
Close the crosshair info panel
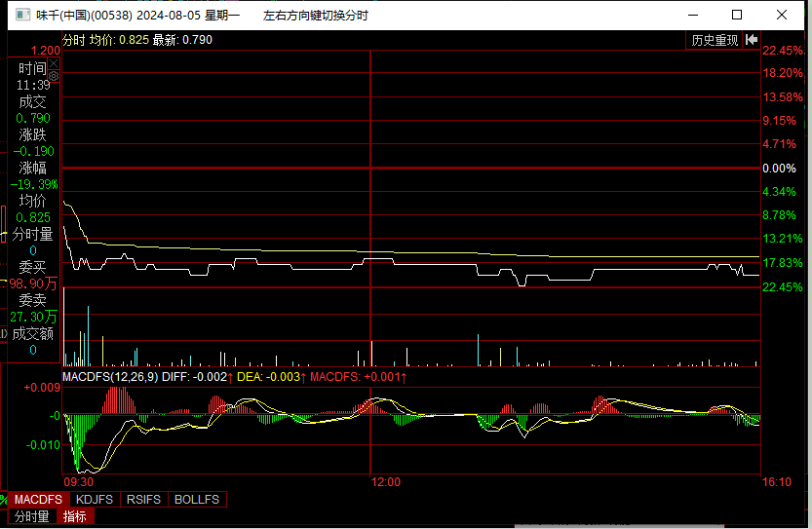54,63
